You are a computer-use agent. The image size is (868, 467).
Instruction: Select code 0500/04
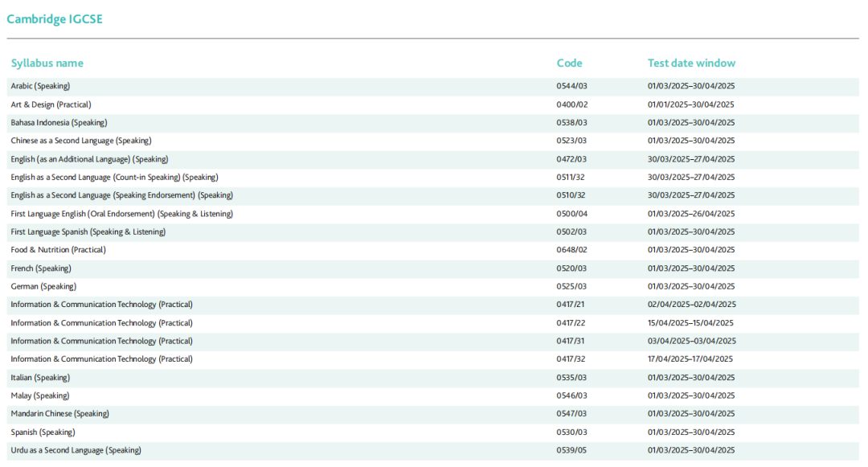572,214
